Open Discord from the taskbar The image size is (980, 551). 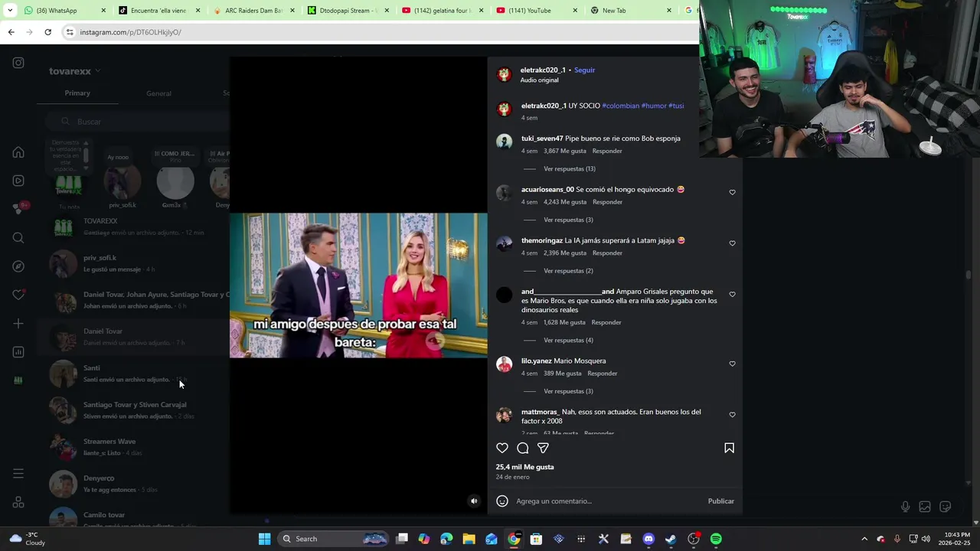[648, 539]
